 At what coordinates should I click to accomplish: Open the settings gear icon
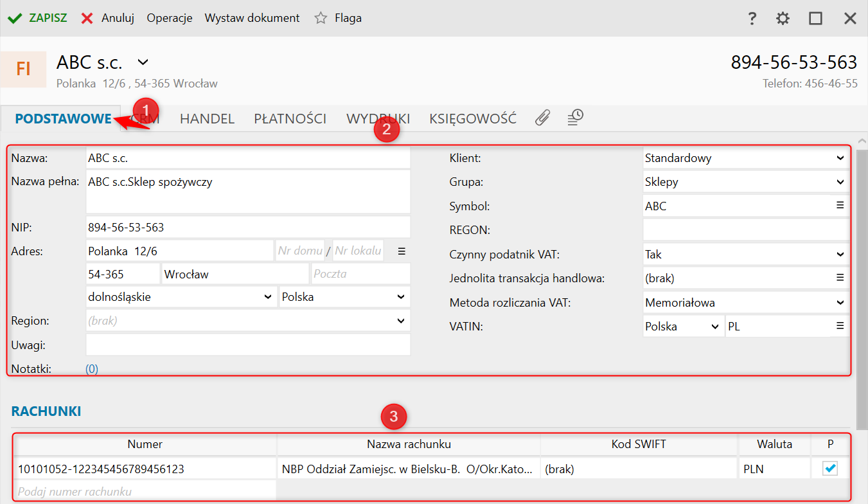coord(783,19)
